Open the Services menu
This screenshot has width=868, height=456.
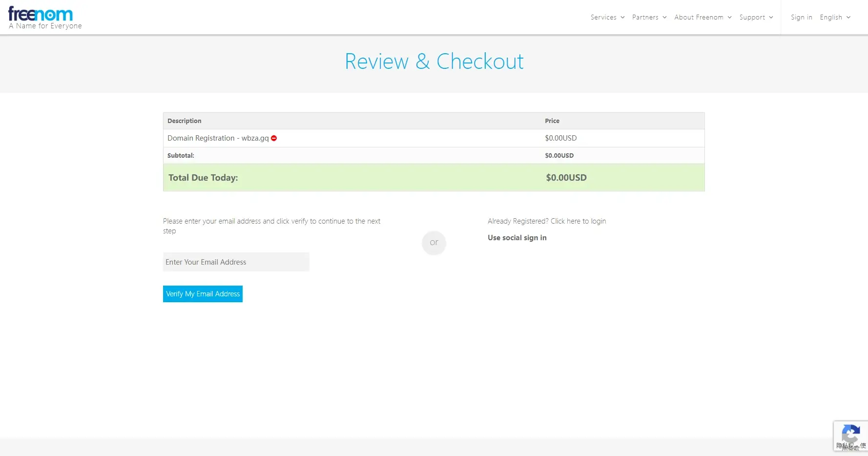click(x=603, y=18)
